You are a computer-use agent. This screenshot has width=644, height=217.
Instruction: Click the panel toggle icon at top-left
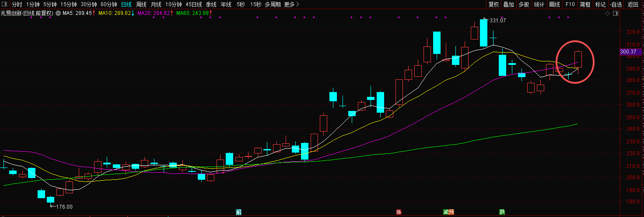pos(4,4)
